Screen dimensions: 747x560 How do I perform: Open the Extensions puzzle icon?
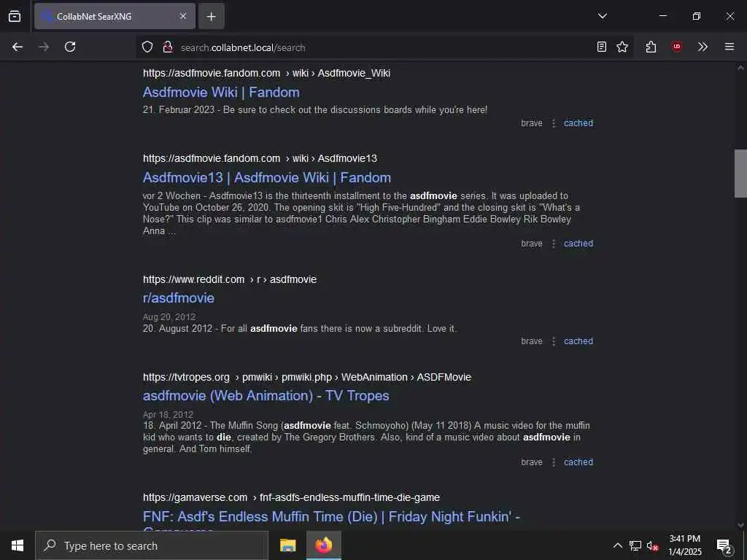651,47
